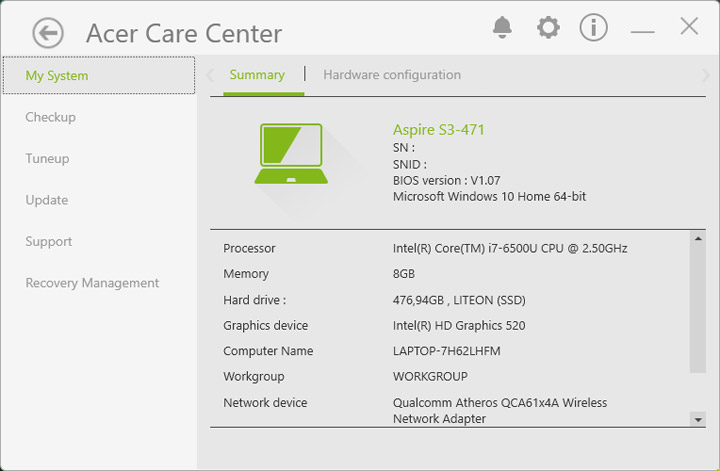The image size is (720, 471).
Task: Minimize the Acer Care Center window
Action: (x=642, y=30)
